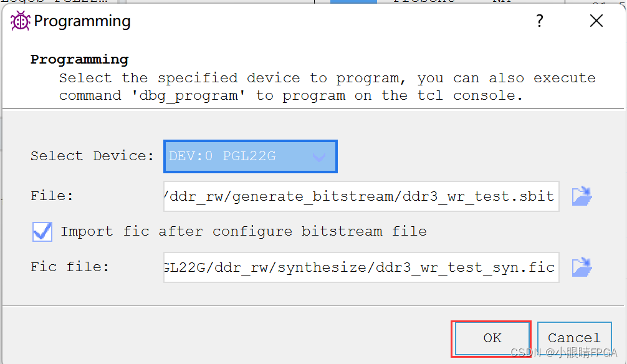Image resolution: width=627 pixels, height=364 pixels.
Task: Close the Programming dialog window
Action: click(596, 21)
